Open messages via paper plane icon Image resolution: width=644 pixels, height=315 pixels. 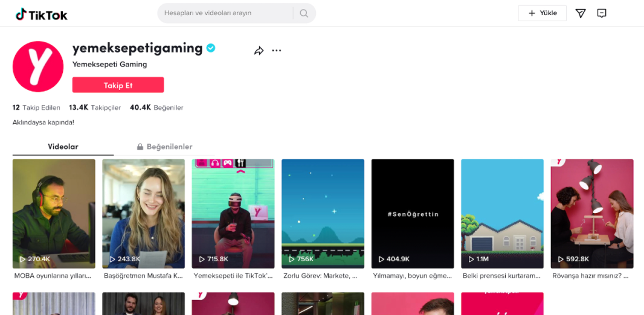pos(581,13)
